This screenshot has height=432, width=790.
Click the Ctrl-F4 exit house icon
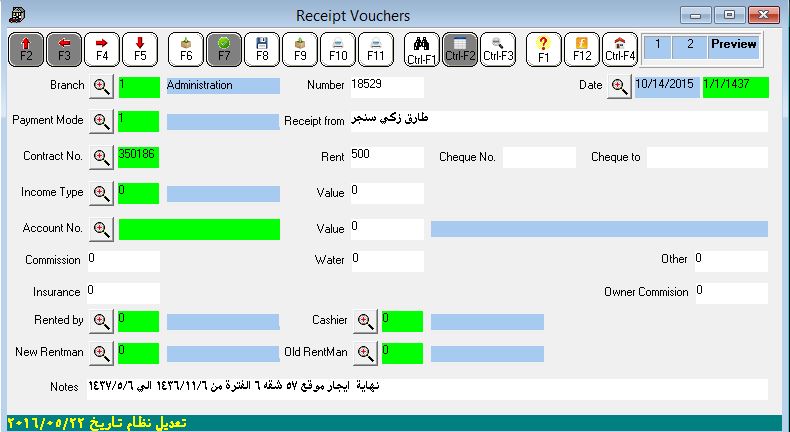tap(620, 48)
